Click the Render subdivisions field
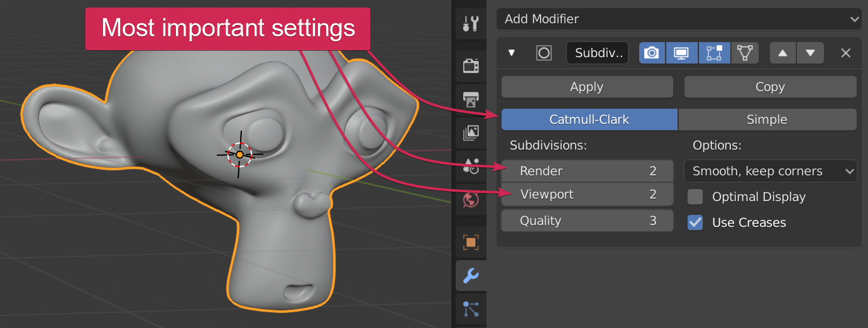Screen dimensions: 868x328 click(x=587, y=171)
